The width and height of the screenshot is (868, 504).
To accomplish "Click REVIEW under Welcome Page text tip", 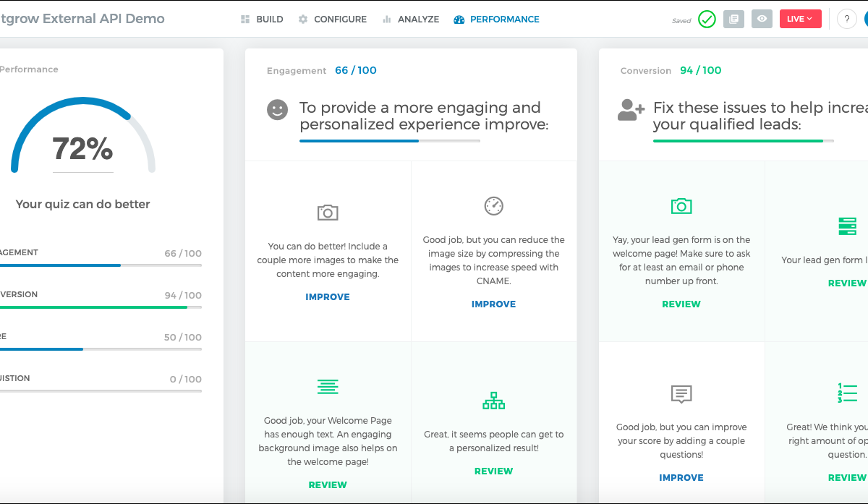I will [328, 485].
